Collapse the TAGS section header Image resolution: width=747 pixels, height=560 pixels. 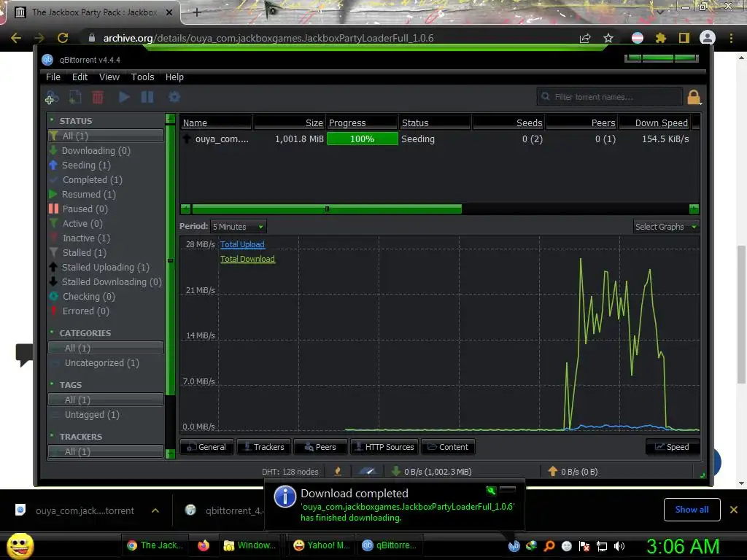pos(70,385)
